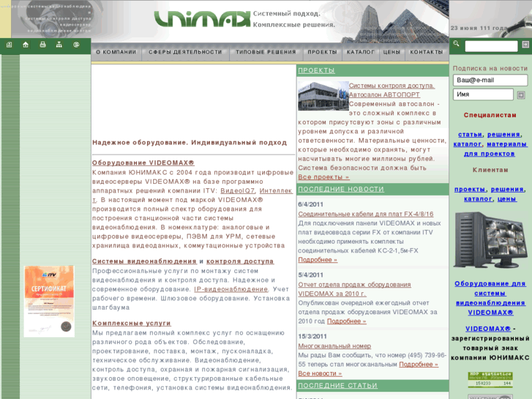Click the magnifier search icon
The image size is (532, 399).
point(456,43)
